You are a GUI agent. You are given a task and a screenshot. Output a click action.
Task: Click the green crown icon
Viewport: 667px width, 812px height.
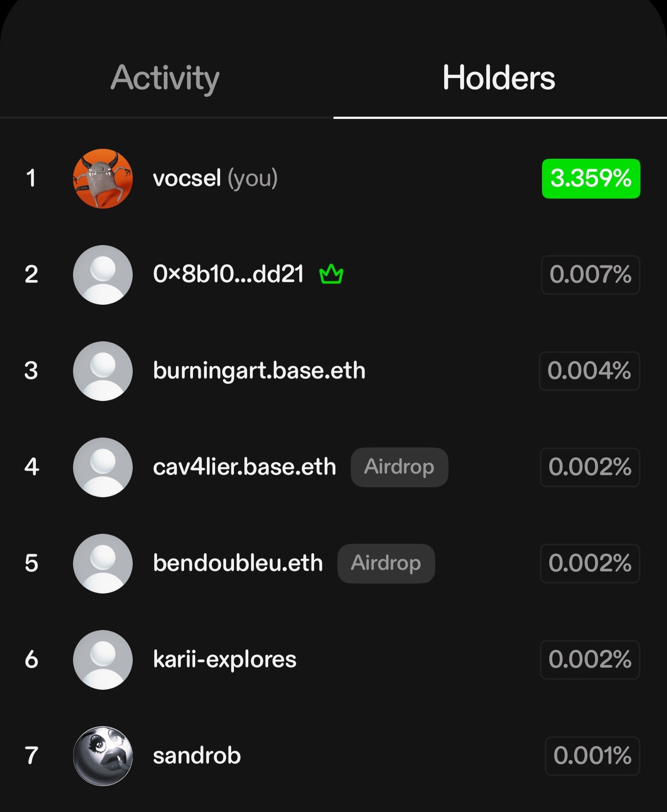point(331,274)
